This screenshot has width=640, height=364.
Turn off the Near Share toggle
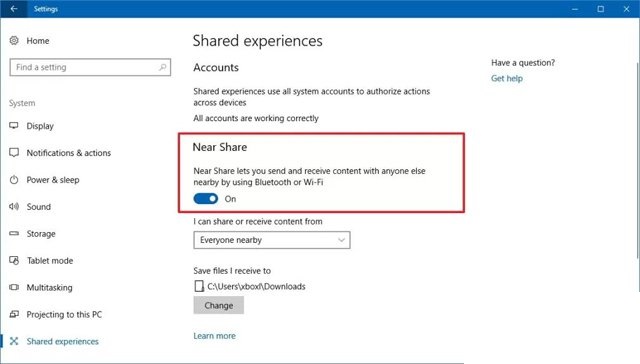tap(206, 199)
